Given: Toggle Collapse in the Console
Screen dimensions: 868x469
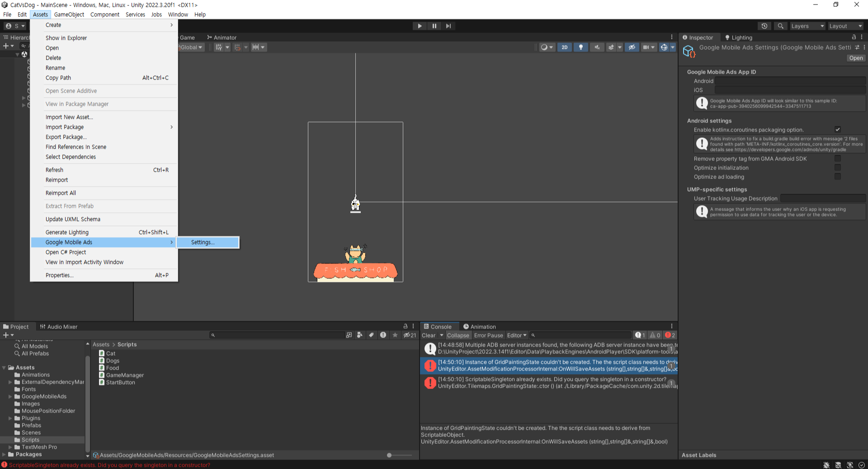Looking at the screenshot, I should 458,335.
